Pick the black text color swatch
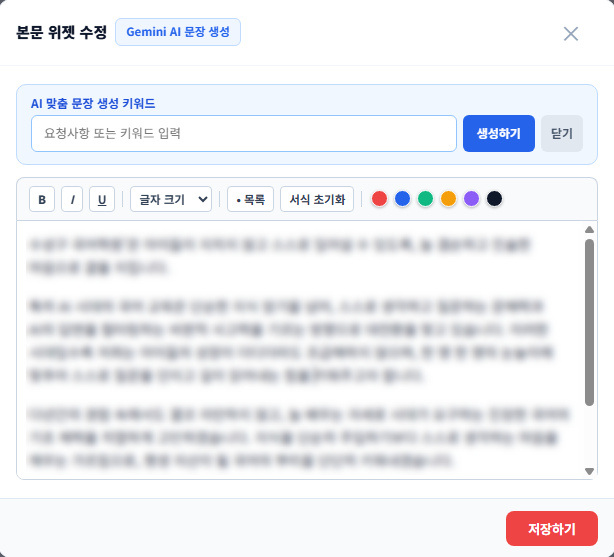 pos(494,199)
